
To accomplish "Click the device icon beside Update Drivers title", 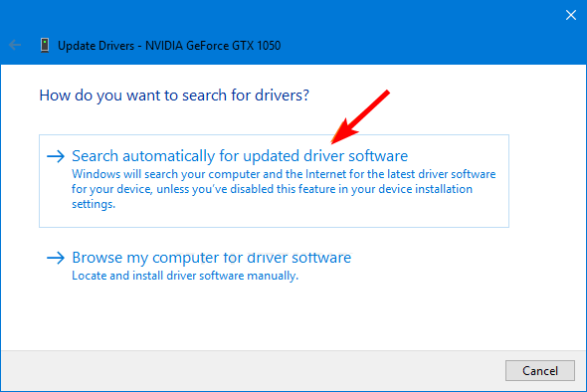I will point(45,46).
